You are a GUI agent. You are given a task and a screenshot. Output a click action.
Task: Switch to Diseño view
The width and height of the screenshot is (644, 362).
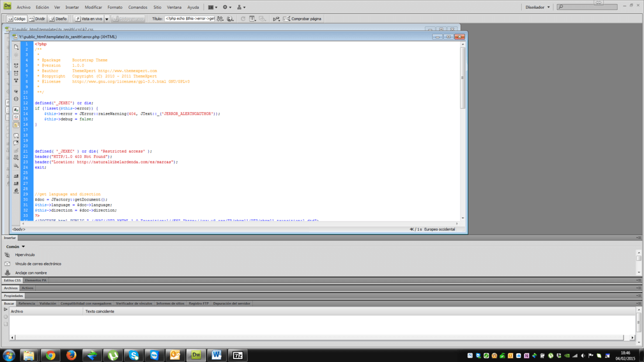pos(58,19)
